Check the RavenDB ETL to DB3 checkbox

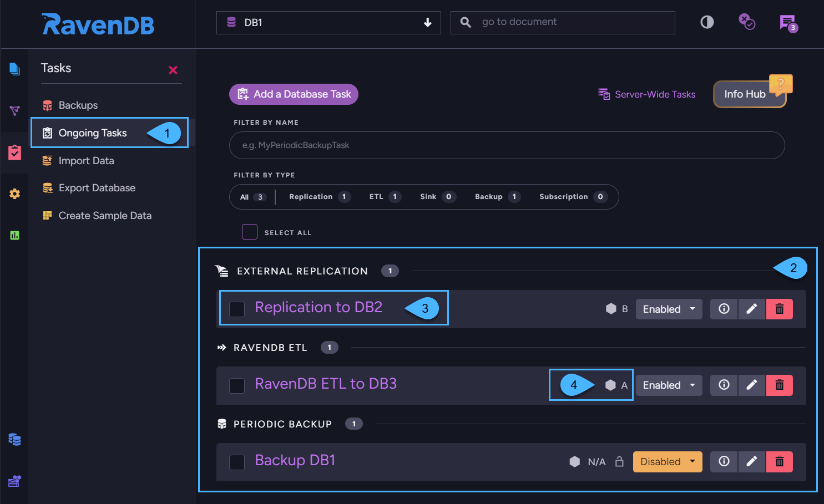point(237,385)
